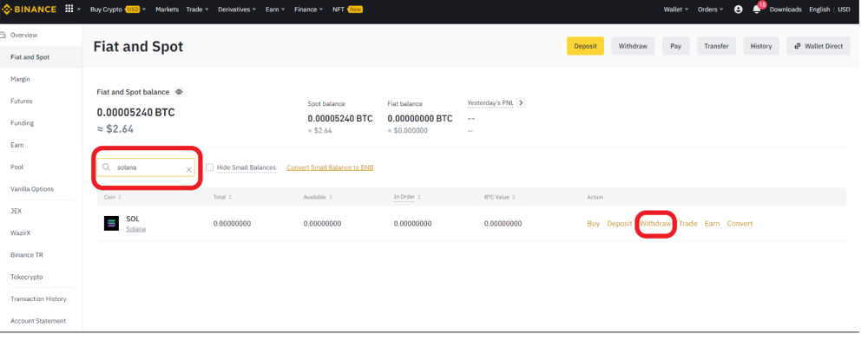The height and width of the screenshot is (341, 868).
Task: Open the notifications bell icon
Action: [x=756, y=10]
